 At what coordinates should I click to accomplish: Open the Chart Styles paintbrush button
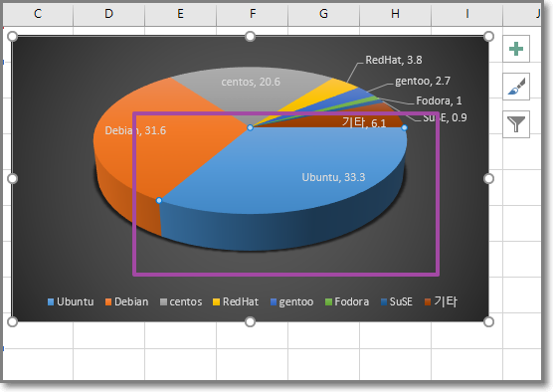[516, 87]
